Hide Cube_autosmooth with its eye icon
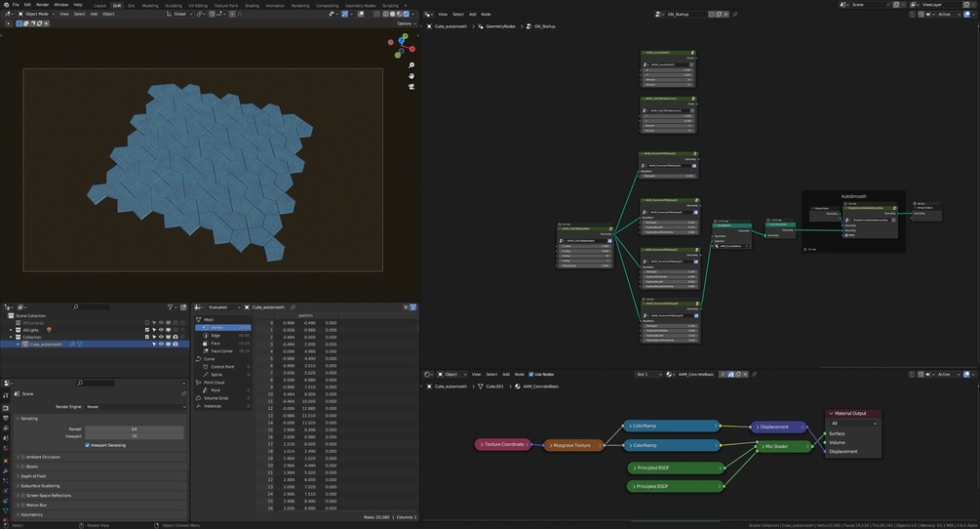This screenshot has height=529, width=980. (161, 344)
